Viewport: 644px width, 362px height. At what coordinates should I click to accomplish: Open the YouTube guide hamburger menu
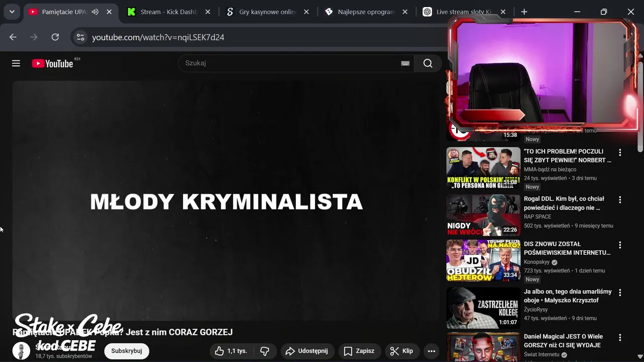click(16, 63)
